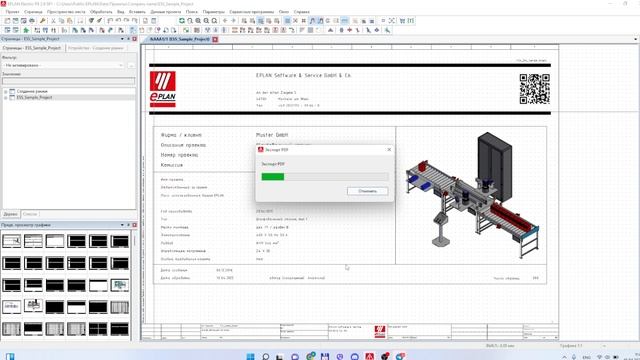Image resolution: width=640 pixels, height=360 pixels.
Task: Click the Paste clipboard icon
Action: [x=69, y=21]
